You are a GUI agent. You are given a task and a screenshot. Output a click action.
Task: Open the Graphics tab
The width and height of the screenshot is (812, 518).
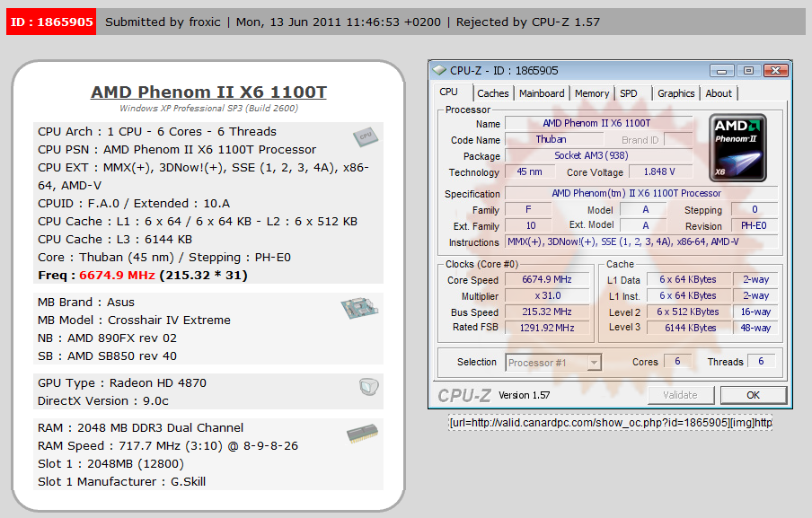pos(675,93)
